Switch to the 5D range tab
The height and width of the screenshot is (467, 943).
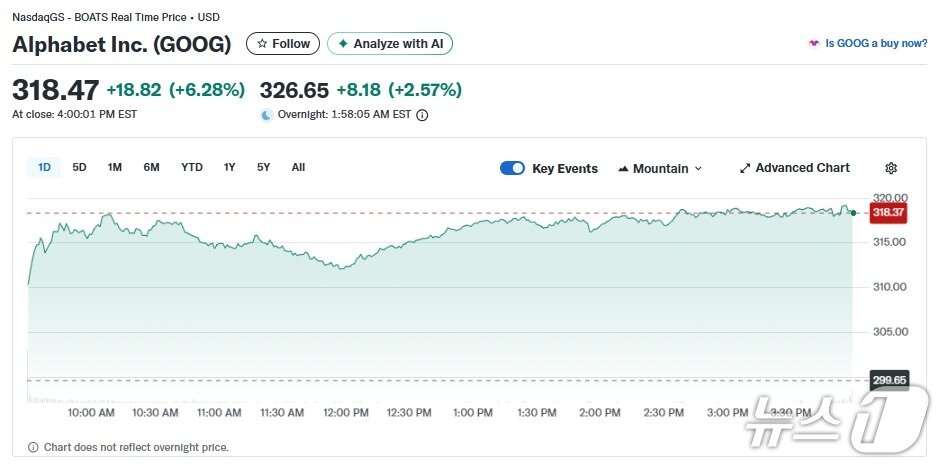click(79, 167)
